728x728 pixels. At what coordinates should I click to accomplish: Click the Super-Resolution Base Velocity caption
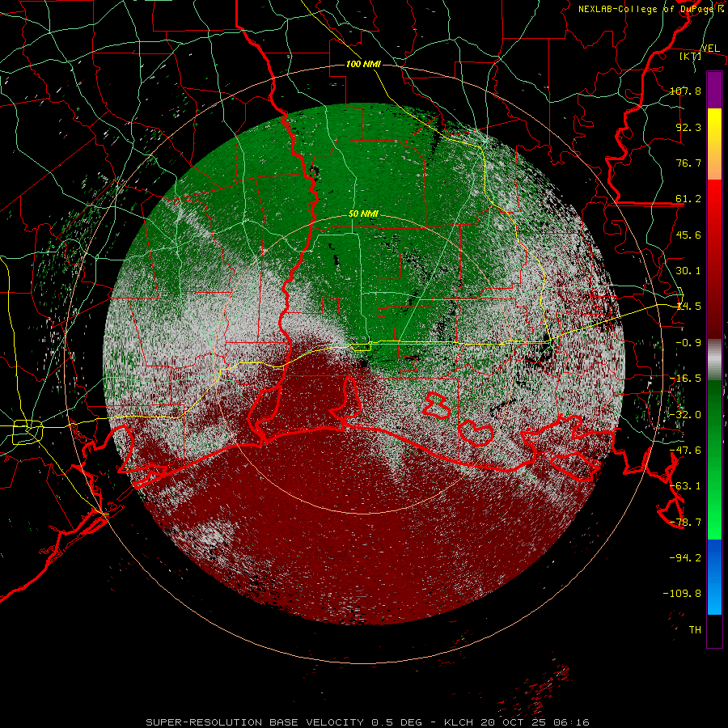(x=368, y=722)
